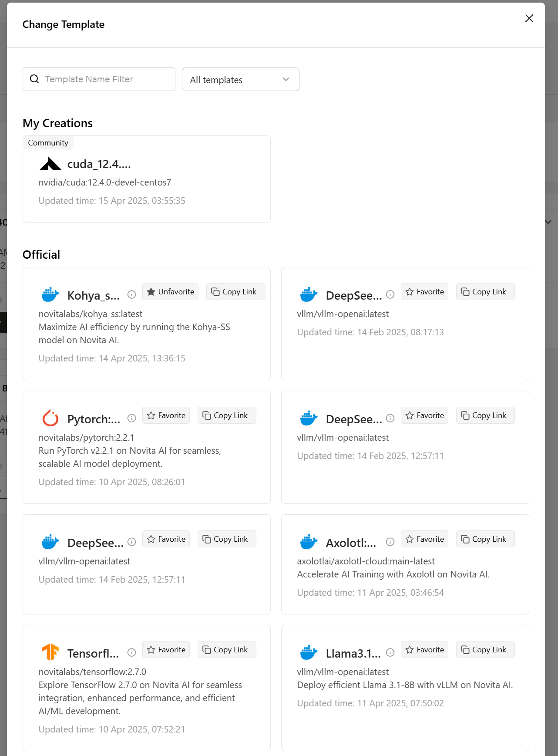
Task: Click the Llama3.1... template title
Action: 353,654
